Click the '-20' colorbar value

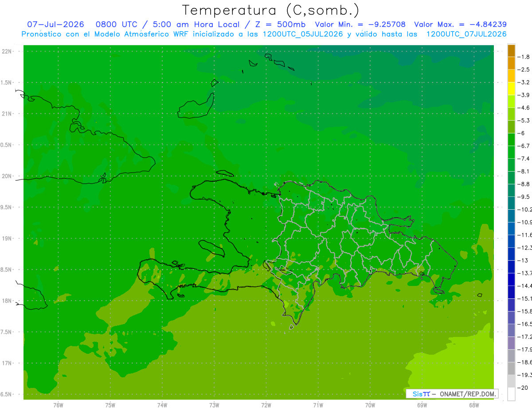[523, 388]
